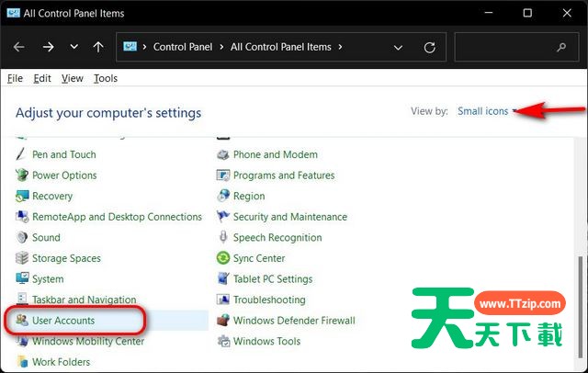Click the RemoteApp and Desktop Connections icon
Viewport: 588px width, 373px height.
(x=22, y=217)
